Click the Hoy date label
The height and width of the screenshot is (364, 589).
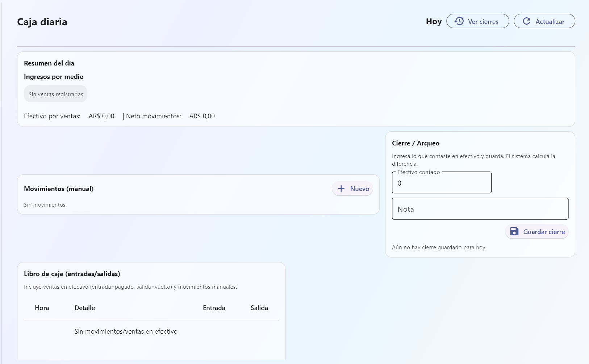coord(434,22)
